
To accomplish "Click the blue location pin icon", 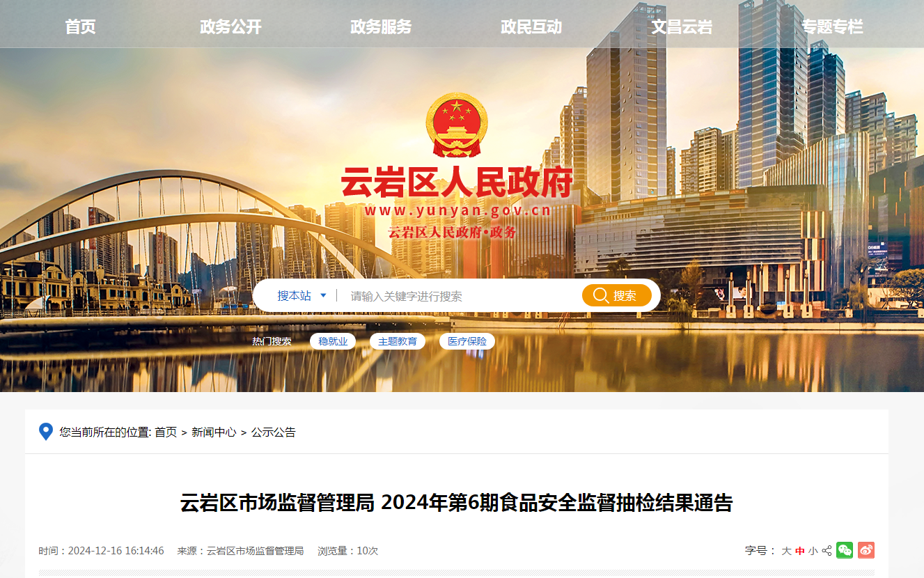I will [x=46, y=432].
